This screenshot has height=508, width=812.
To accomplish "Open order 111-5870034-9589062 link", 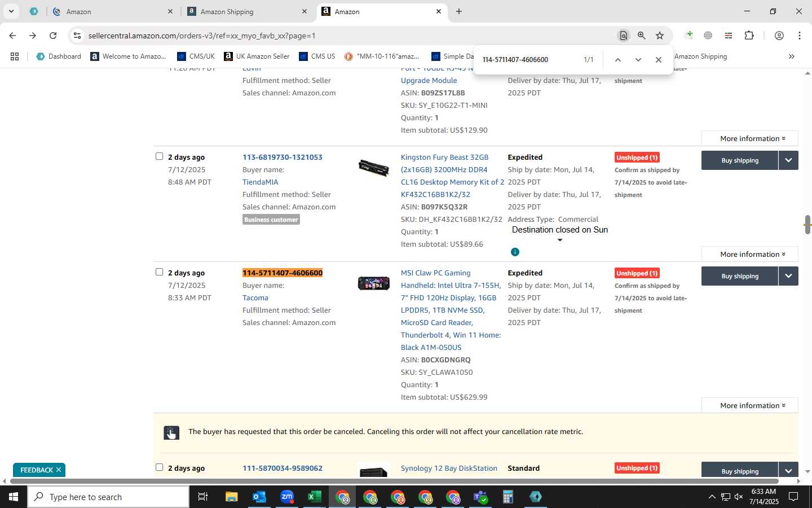I will pos(283,468).
